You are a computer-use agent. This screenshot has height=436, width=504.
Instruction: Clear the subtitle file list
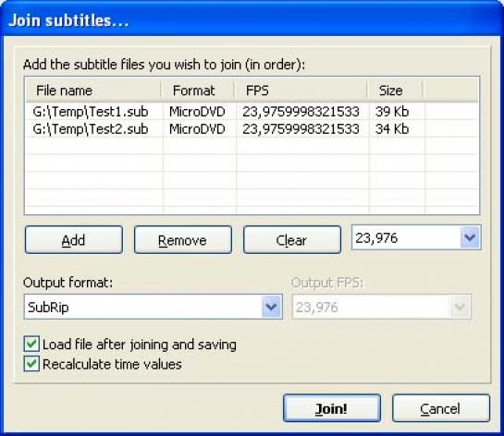(292, 240)
